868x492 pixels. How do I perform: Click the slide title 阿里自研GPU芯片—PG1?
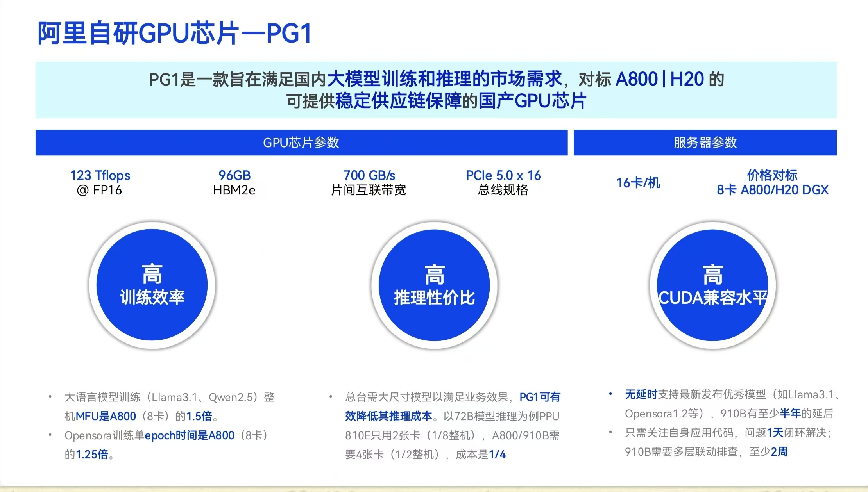pos(174,33)
